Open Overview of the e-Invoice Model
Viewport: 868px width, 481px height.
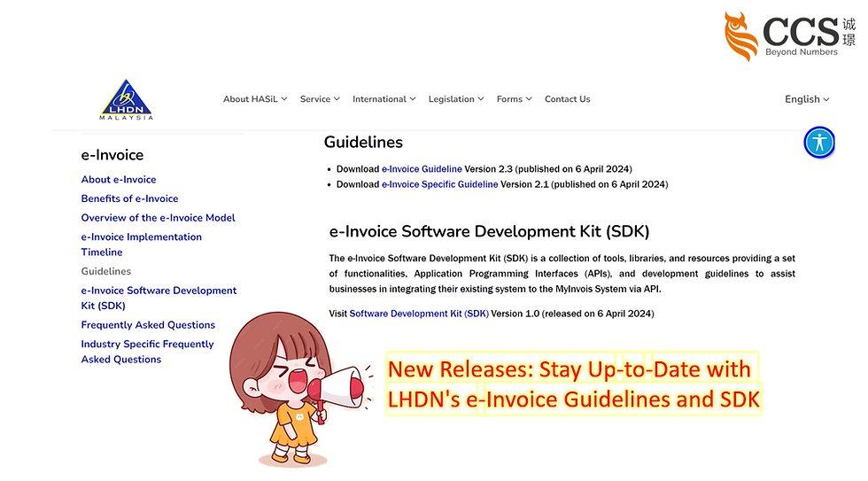(x=158, y=218)
